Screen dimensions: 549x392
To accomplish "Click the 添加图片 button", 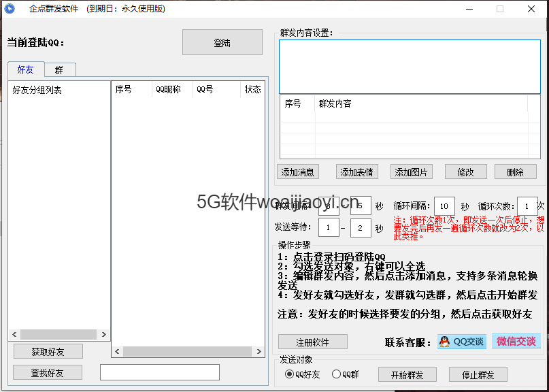I will click(x=411, y=171).
